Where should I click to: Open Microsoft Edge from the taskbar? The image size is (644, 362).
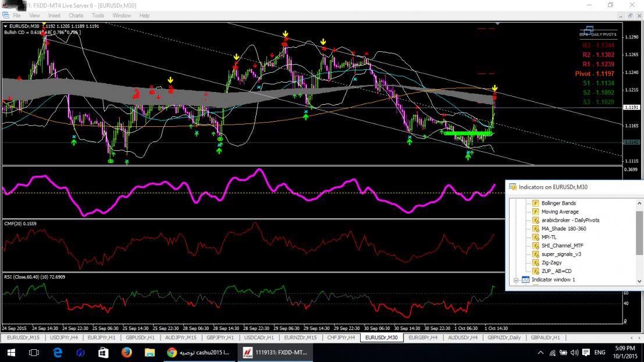coord(58,352)
